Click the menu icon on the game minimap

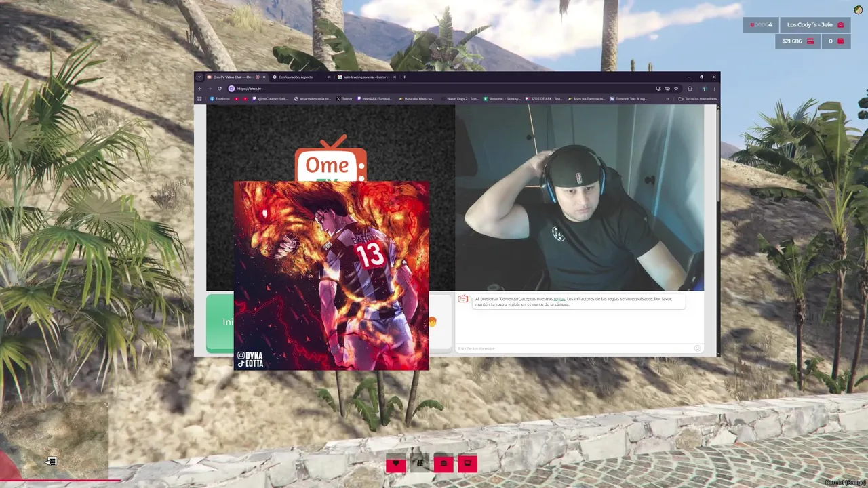coord(51,462)
